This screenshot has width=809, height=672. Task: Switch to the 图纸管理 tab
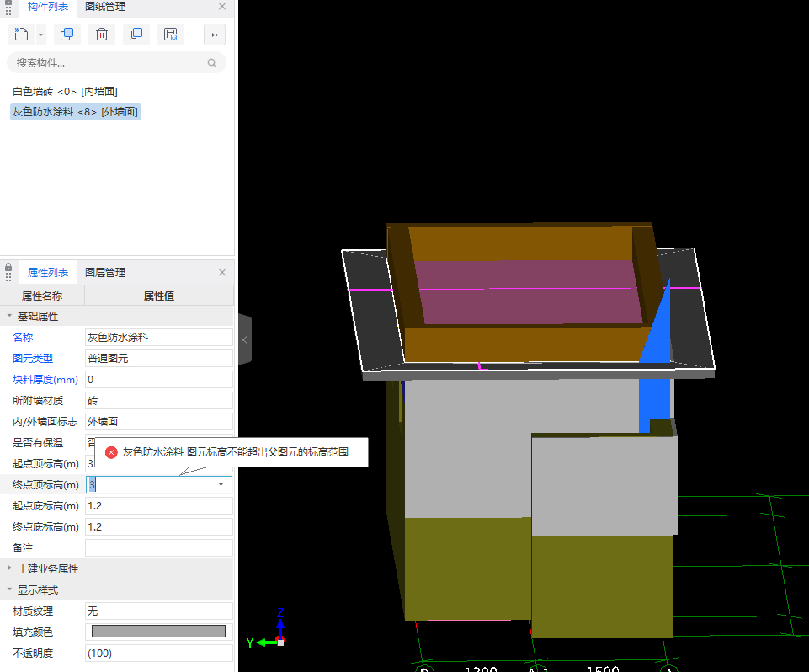[x=105, y=7]
